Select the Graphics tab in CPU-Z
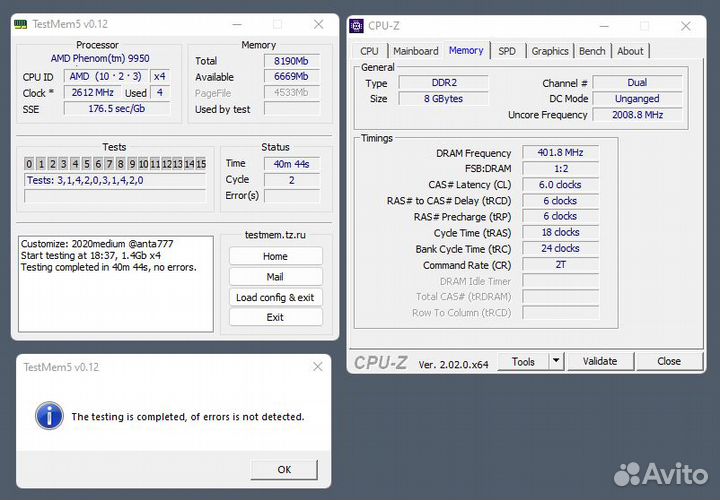 [549, 51]
